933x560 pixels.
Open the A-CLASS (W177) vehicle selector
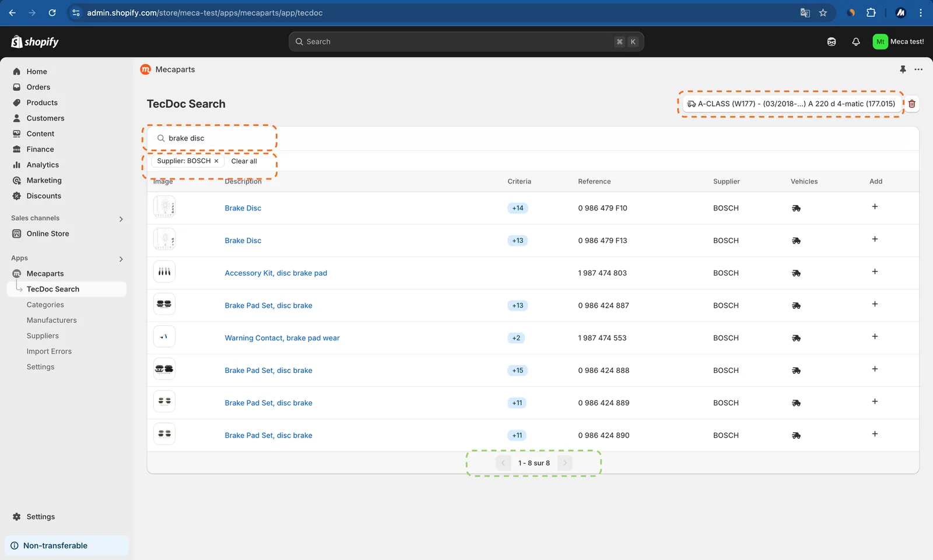pos(791,104)
